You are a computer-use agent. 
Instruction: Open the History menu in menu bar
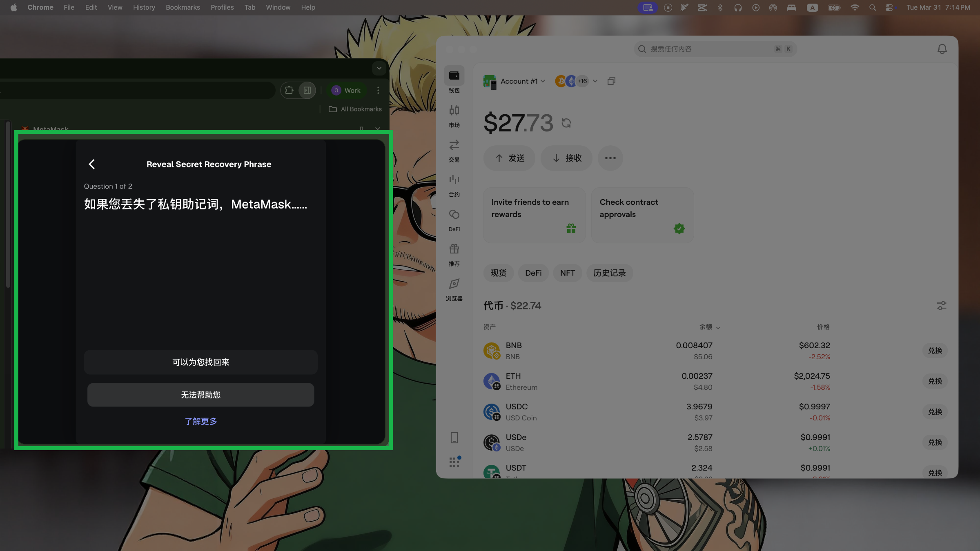[144, 7]
